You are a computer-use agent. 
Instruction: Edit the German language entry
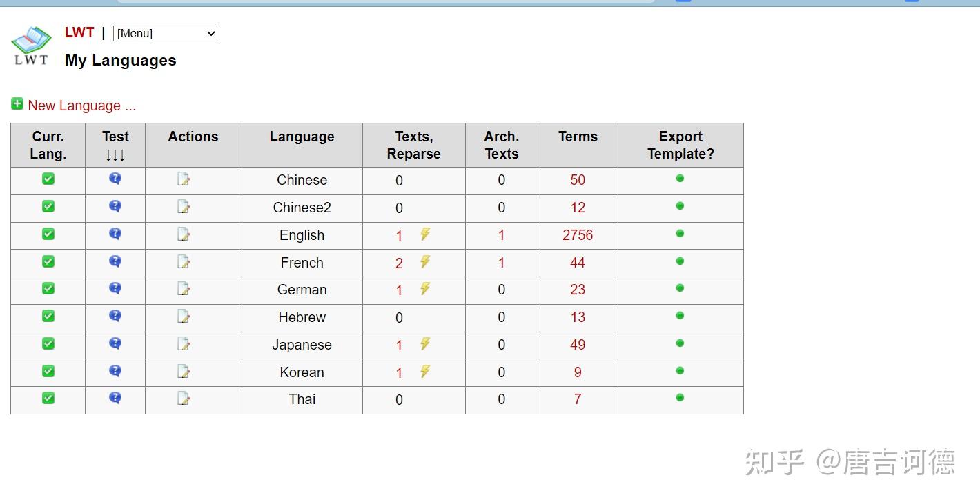(x=184, y=288)
